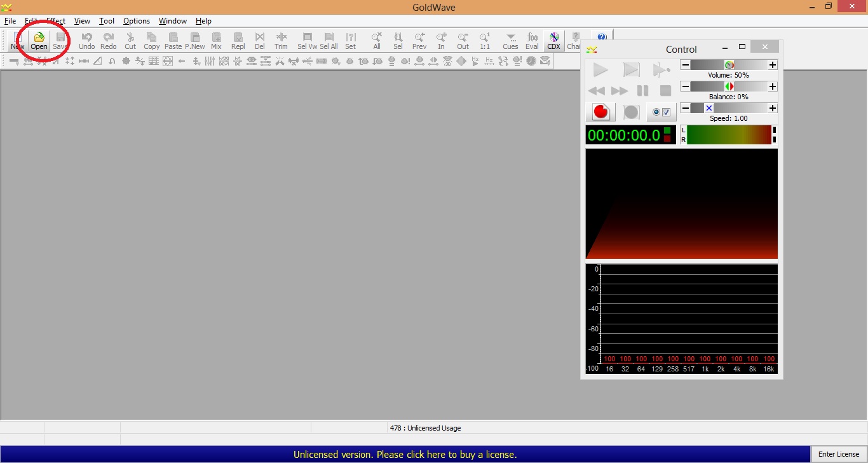Click the zoom Out icon
868x463 pixels.
tap(463, 41)
